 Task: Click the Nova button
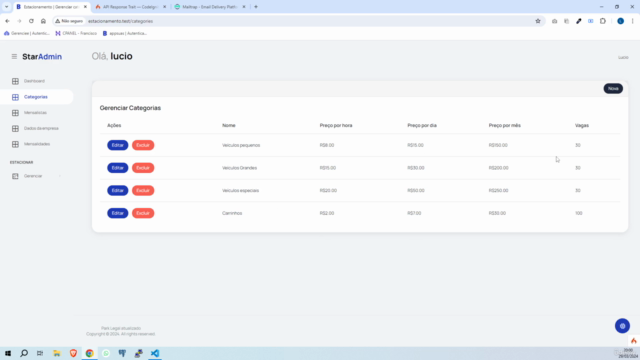(613, 89)
